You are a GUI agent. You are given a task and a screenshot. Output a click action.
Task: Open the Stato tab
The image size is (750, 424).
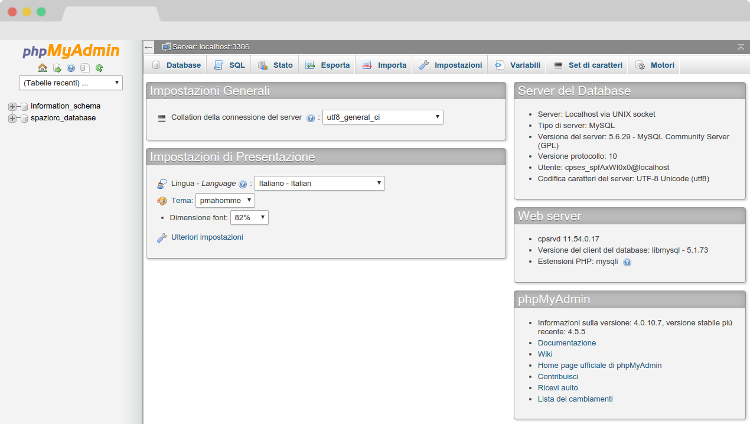click(x=276, y=65)
